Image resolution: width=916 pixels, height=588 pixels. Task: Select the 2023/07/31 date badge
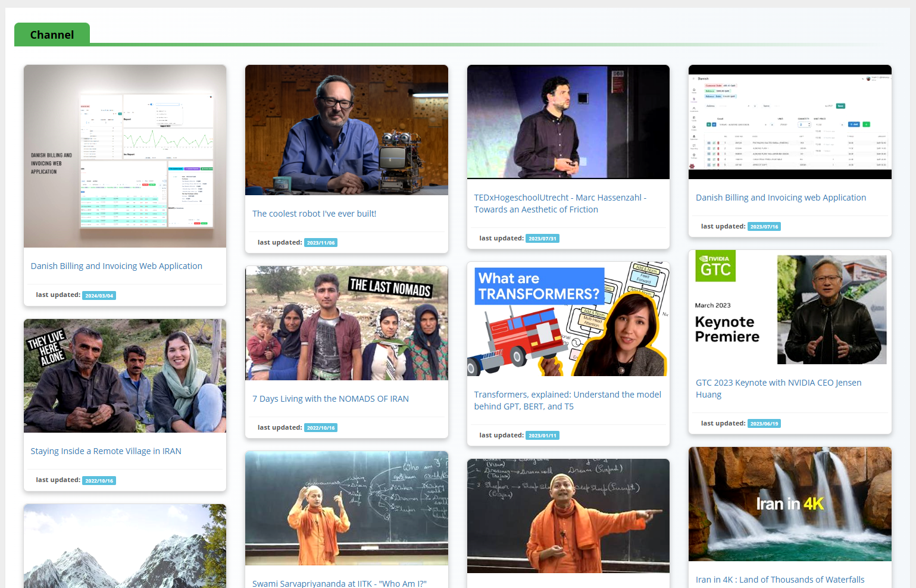pos(542,239)
